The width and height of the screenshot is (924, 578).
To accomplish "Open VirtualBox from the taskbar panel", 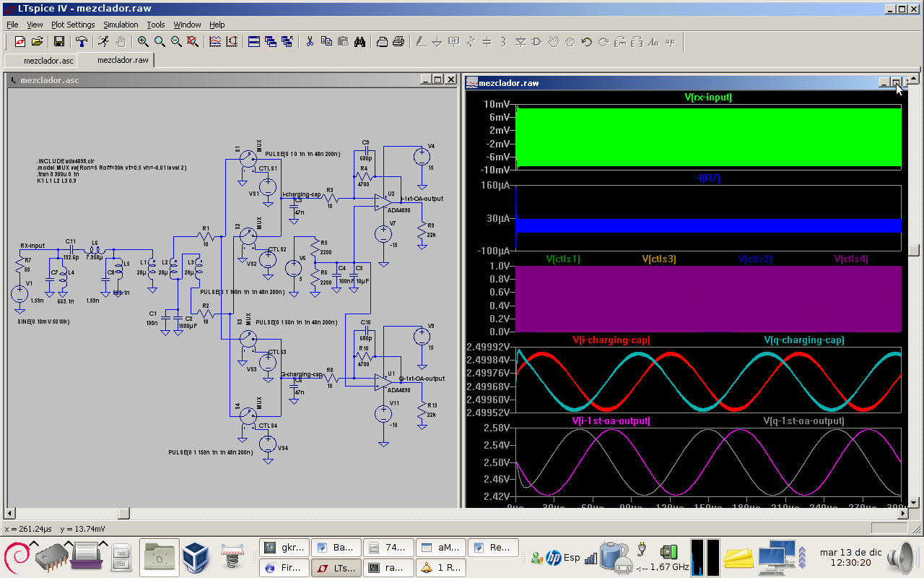I will (x=193, y=556).
